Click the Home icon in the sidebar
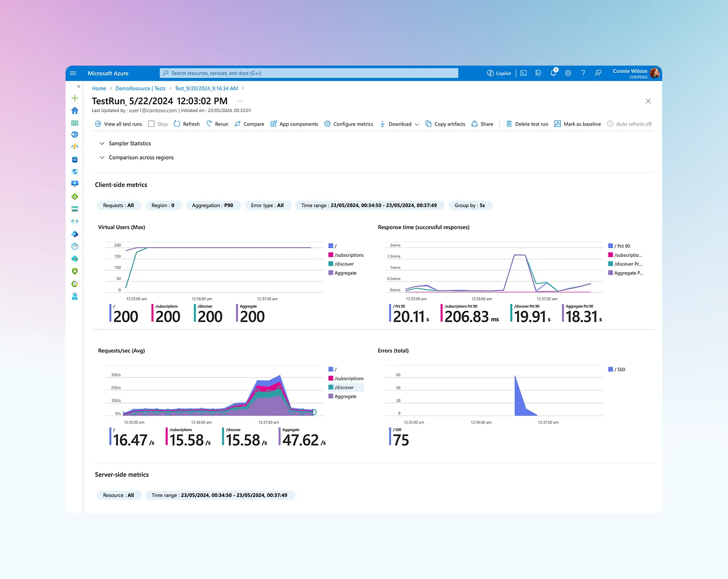The height and width of the screenshot is (579, 728). [x=75, y=110]
